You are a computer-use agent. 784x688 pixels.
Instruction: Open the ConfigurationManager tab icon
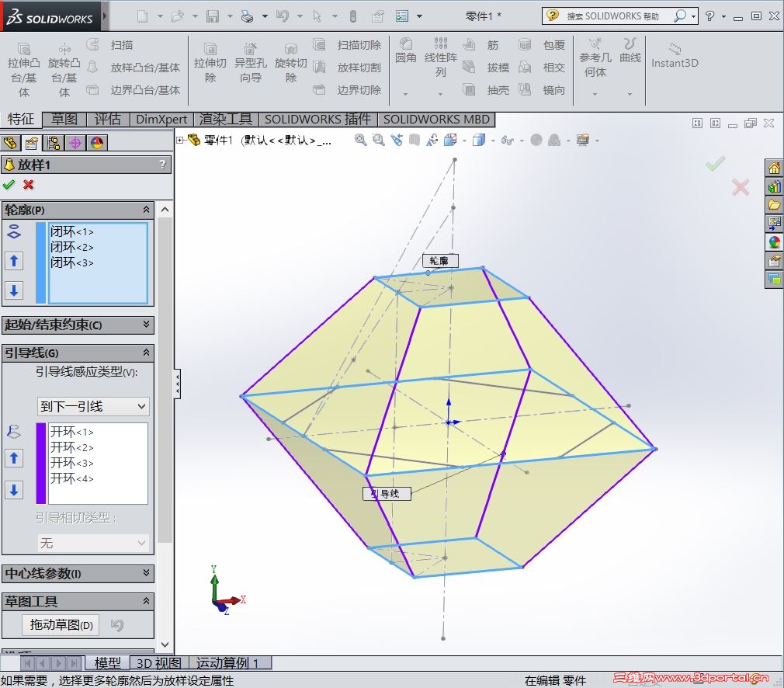coord(53,143)
